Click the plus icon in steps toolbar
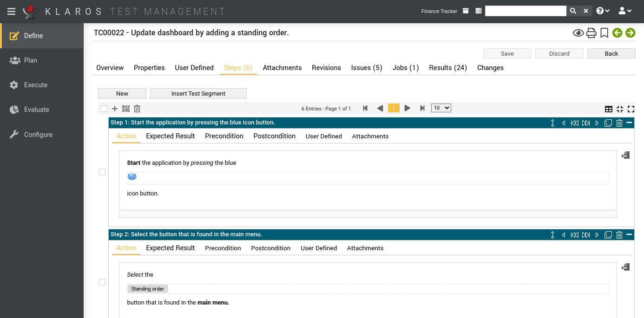644x318 pixels. pos(115,109)
